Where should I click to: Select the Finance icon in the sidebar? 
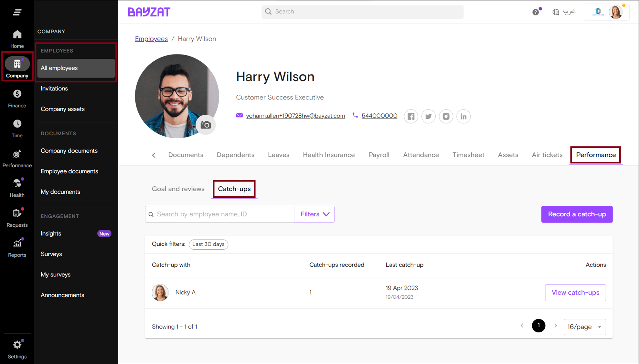tap(17, 94)
